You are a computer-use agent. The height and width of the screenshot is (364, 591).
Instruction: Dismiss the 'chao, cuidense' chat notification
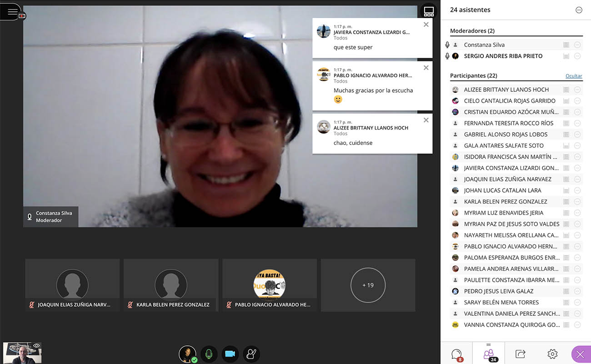coord(426,120)
